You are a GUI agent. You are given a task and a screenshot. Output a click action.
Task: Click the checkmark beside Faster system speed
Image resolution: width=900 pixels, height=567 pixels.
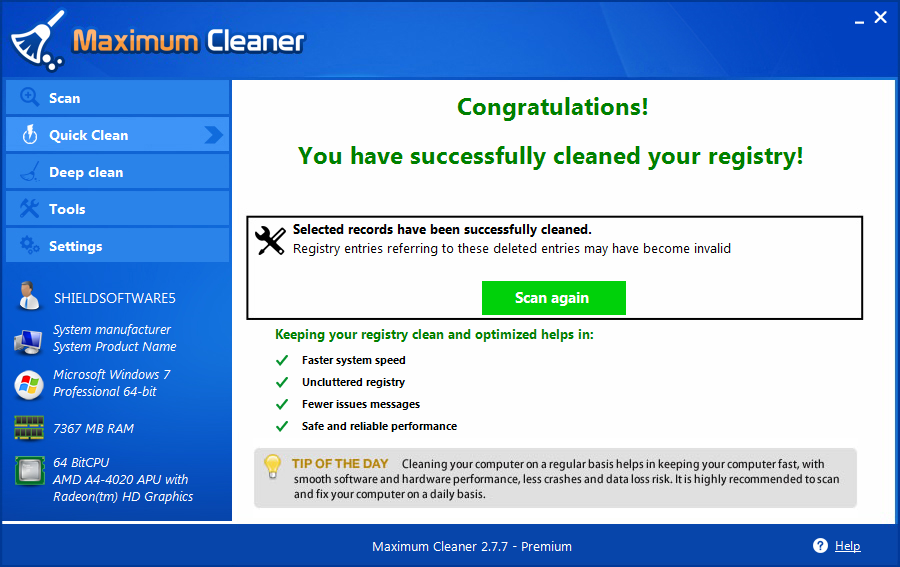pyautogui.click(x=282, y=360)
